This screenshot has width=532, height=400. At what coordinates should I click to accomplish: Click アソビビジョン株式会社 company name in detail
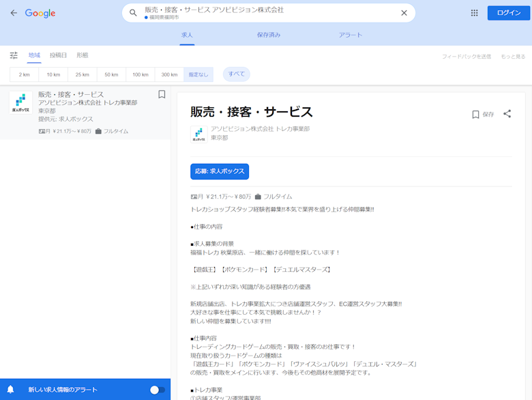261,129
